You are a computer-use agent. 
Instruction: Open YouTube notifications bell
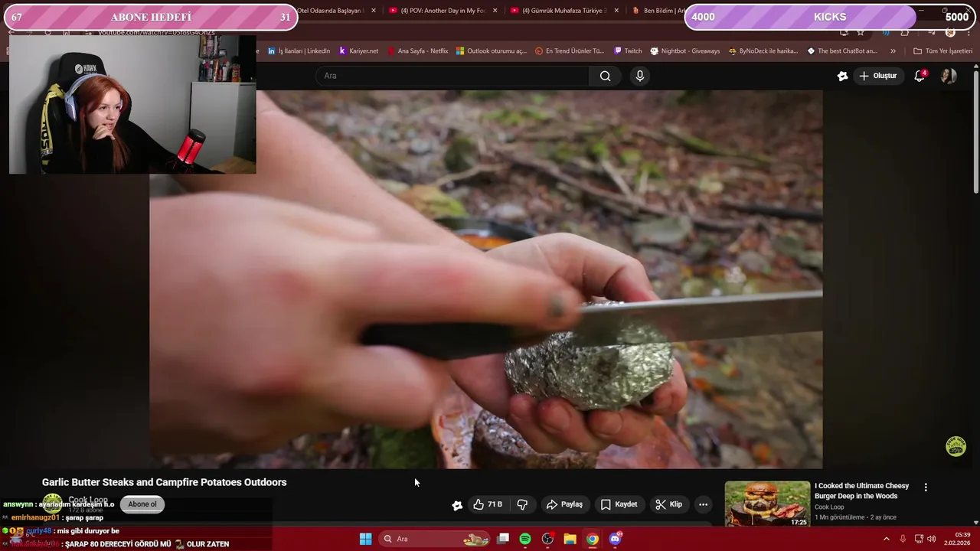point(920,76)
